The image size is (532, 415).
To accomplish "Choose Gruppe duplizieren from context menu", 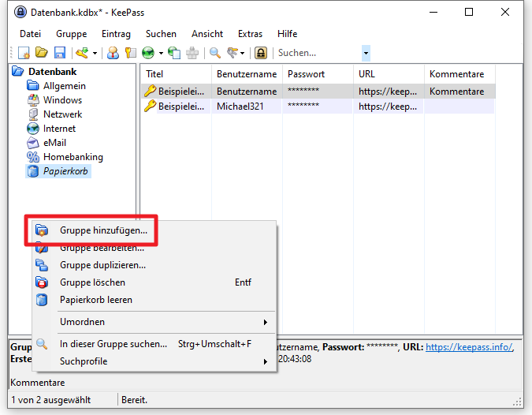I will tap(154, 265).
